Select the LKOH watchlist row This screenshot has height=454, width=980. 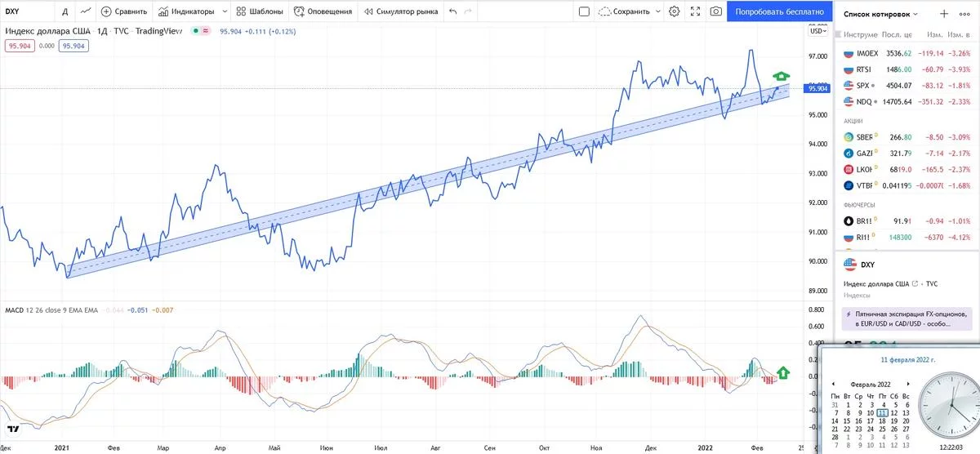(906, 170)
